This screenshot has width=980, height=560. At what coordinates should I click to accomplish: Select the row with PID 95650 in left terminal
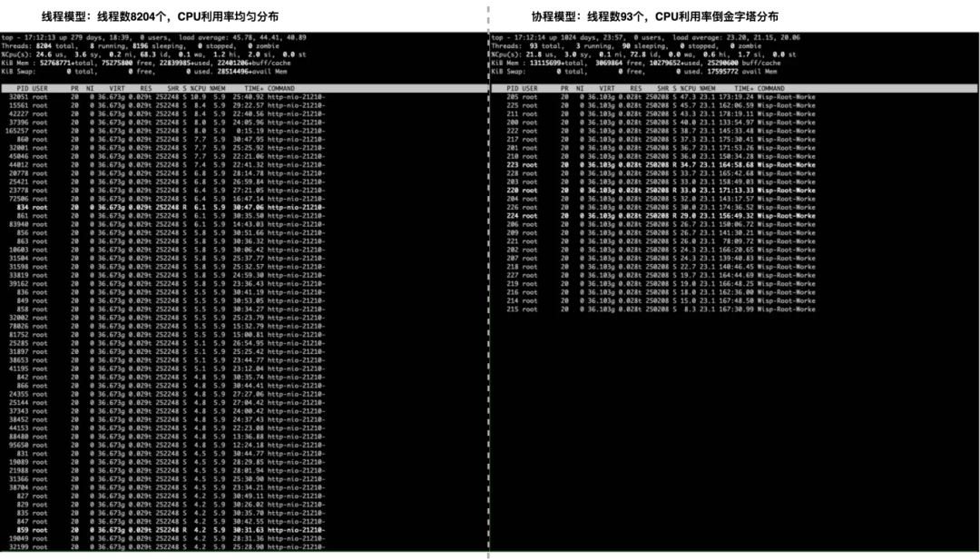click(168, 445)
